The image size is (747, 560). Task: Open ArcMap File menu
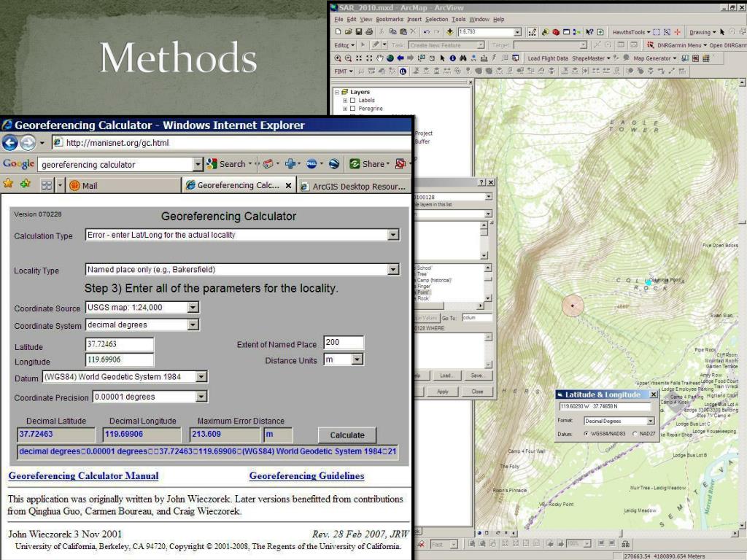pyautogui.click(x=338, y=20)
